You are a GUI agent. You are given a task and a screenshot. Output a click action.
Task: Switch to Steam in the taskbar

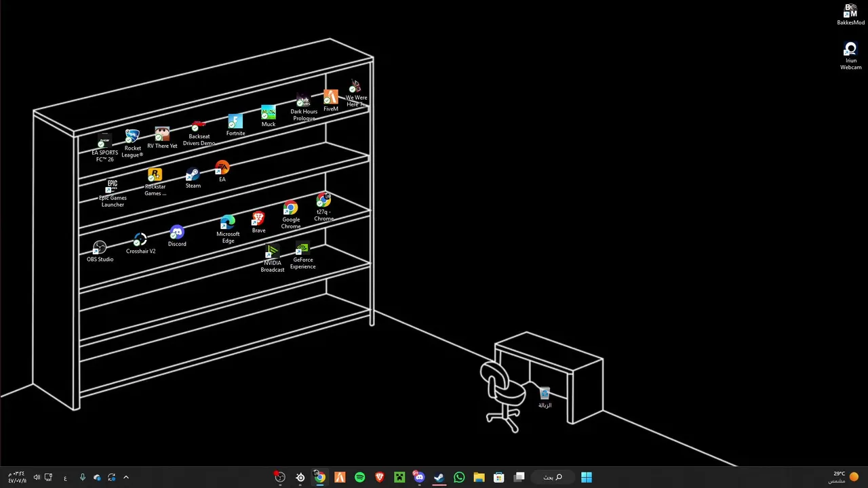click(x=439, y=477)
